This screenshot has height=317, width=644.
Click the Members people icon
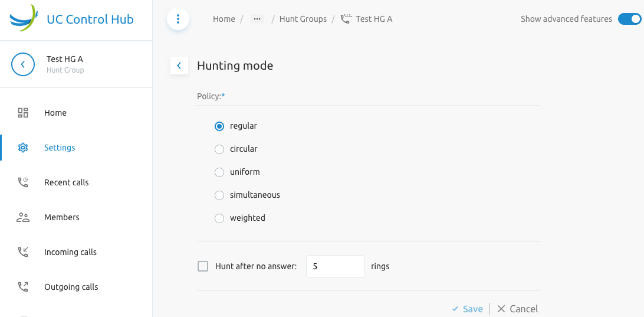click(23, 217)
